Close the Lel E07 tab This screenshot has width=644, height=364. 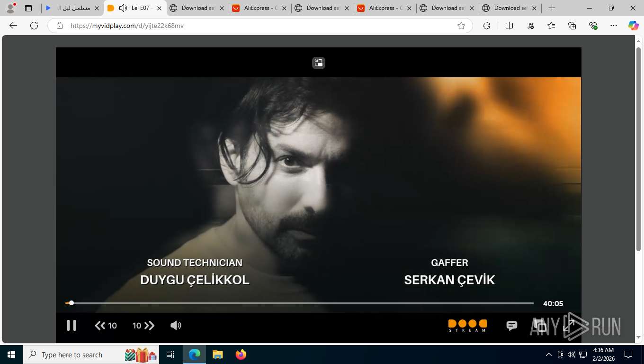(x=159, y=8)
